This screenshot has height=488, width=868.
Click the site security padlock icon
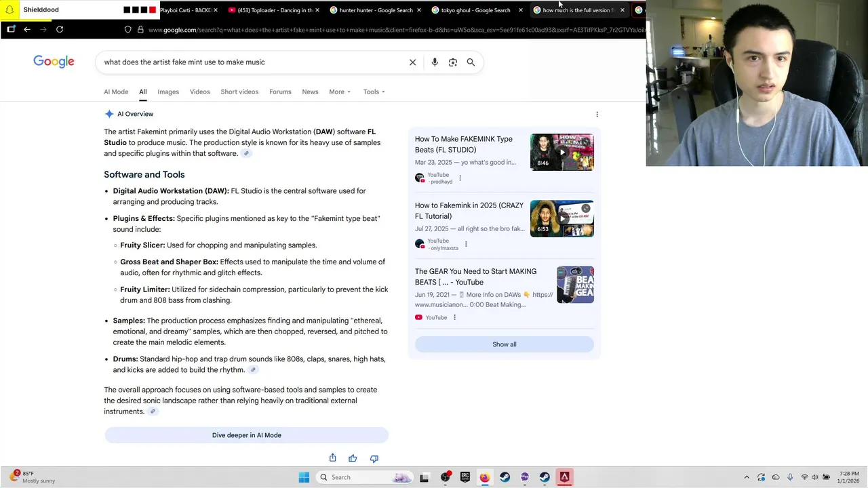click(140, 30)
